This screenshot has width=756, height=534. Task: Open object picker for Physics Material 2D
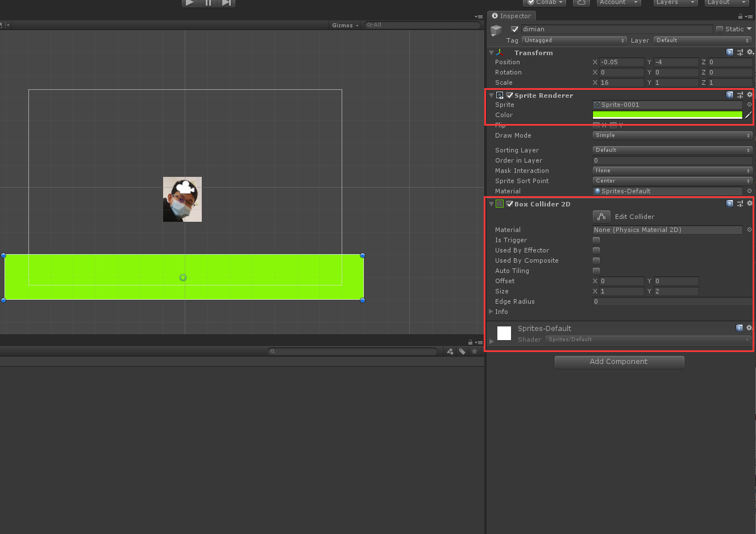point(749,230)
